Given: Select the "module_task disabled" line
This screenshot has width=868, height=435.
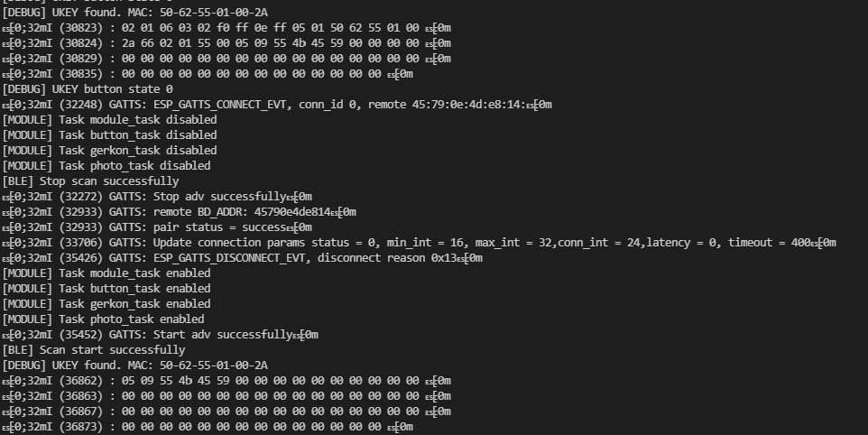Looking at the screenshot, I should click(x=110, y=120).
